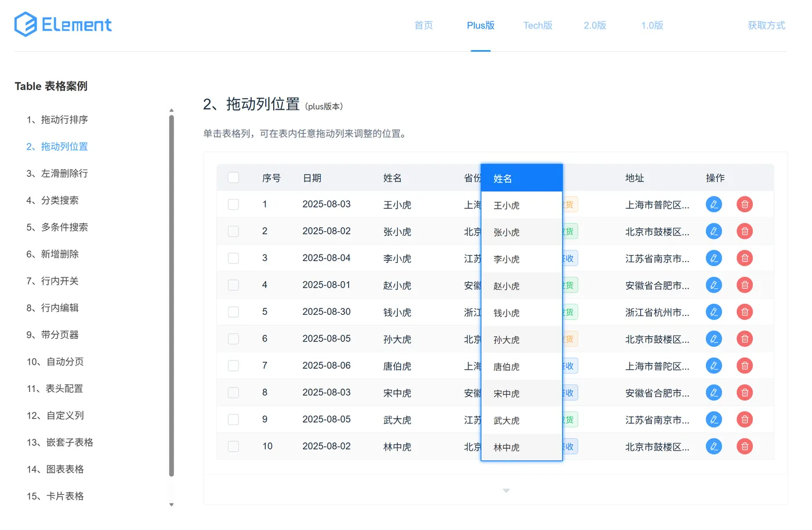812x530 pixels.
Task: Click the downward chevron below the sidebar list
Action: click(172, 504)
